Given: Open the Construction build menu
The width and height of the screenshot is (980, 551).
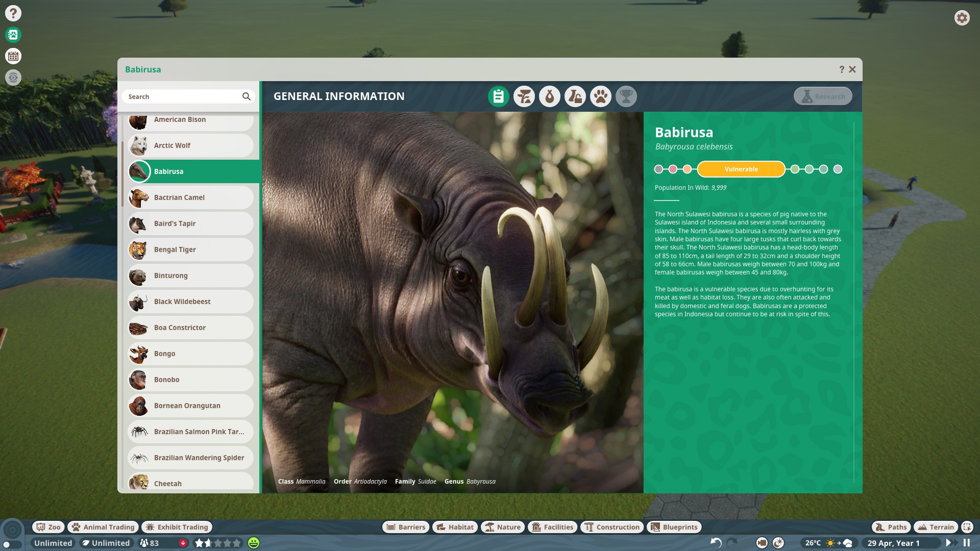Looking at the screenshot, I should click(x=611, y=527).
